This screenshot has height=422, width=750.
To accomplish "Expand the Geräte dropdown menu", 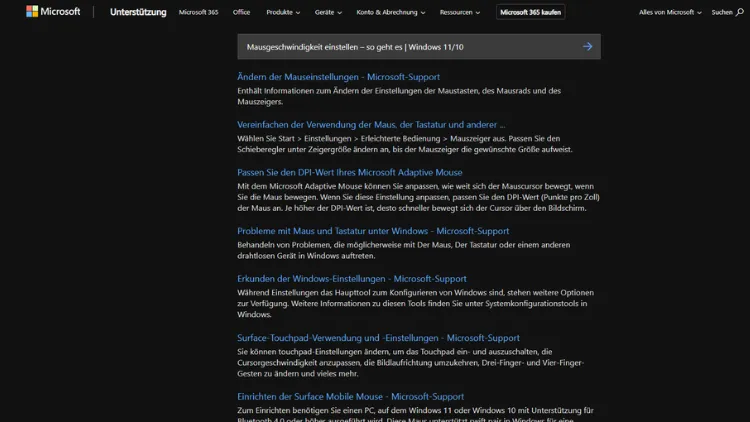I will (x=328, y=12).
